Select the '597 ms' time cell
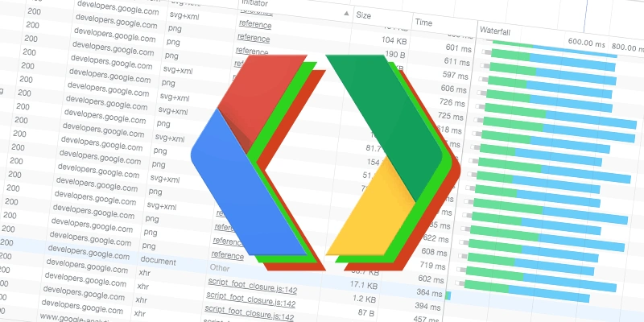This screenshot has width=644, height=322. coord(455,76)
